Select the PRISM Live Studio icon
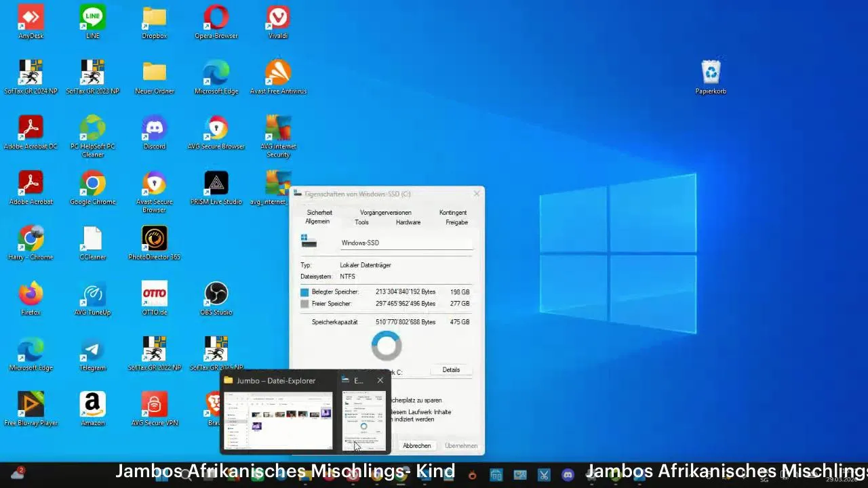Viewport: 868px width, 488px height. [x=216, y=188]
